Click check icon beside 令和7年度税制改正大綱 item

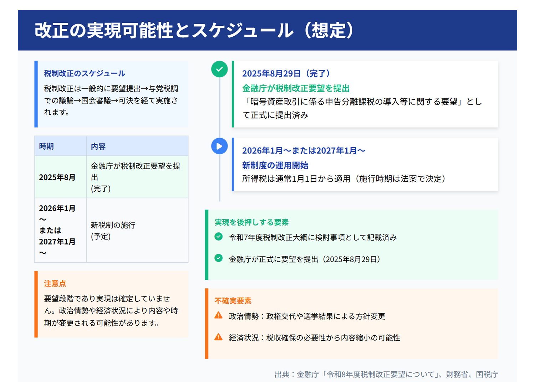click(x=219, y=237)
